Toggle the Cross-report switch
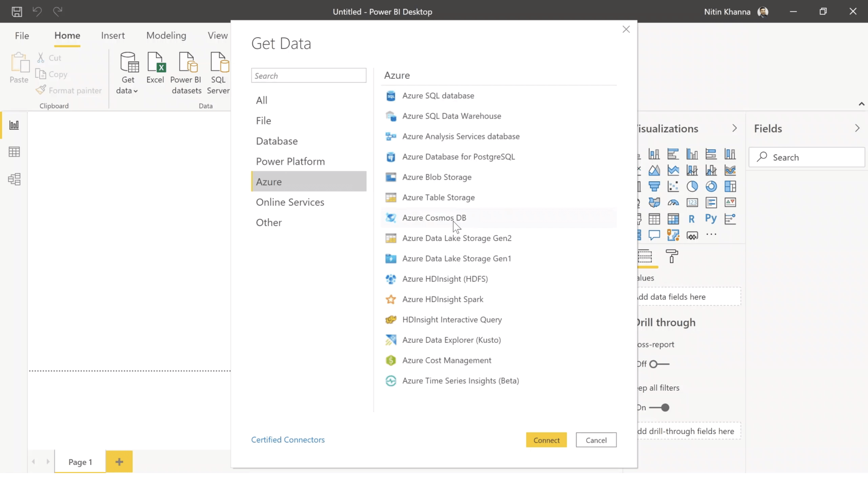 pos(659,364)
